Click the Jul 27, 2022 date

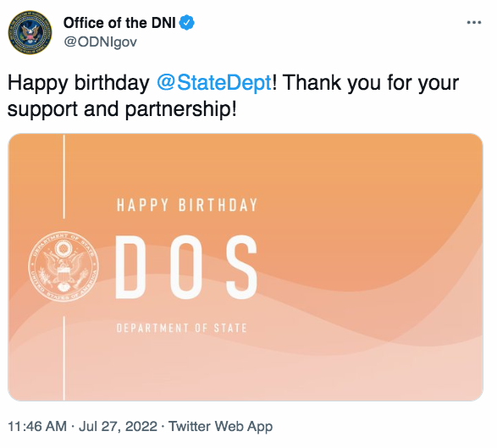(118, 427)
